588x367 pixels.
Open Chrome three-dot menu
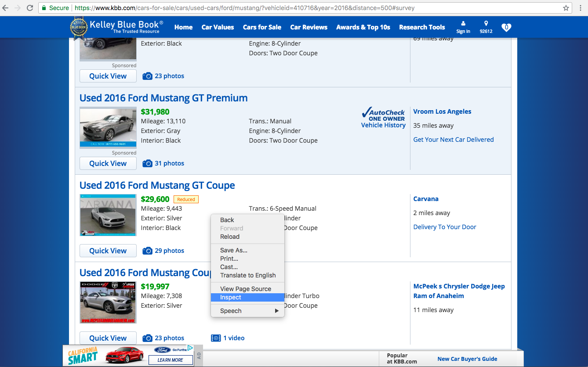point(581,8)
